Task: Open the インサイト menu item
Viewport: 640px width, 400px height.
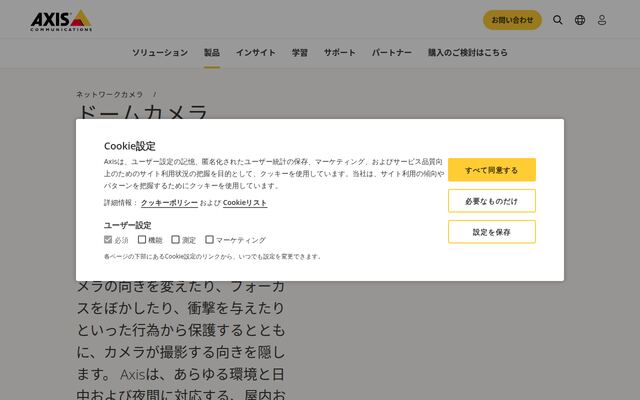Action: click(x=256, y=53)
